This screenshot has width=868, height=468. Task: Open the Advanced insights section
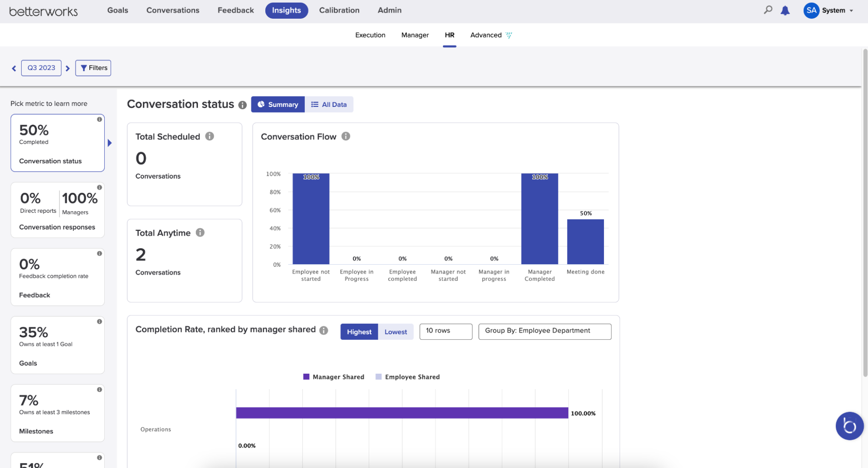(485, 35)
